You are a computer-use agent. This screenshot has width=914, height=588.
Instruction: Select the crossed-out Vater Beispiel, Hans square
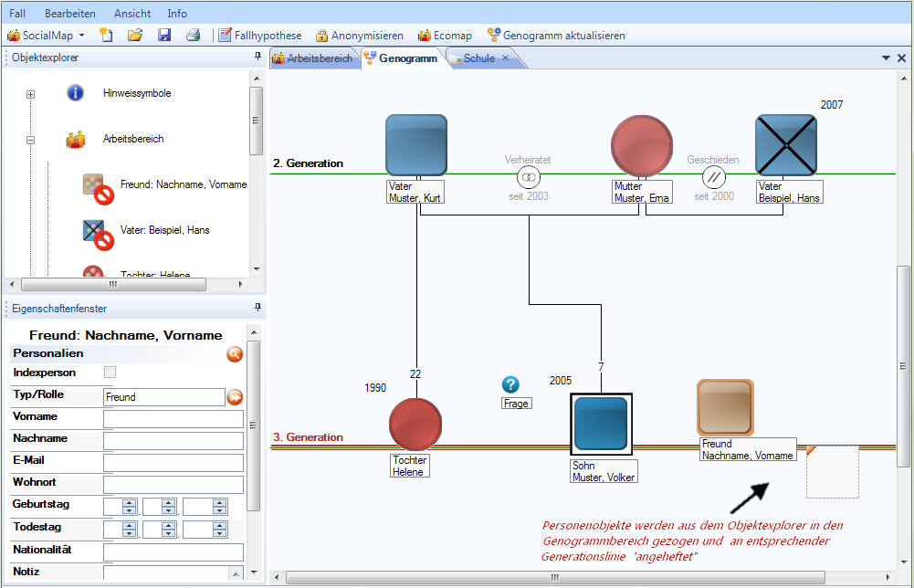(x=786, y=145)
